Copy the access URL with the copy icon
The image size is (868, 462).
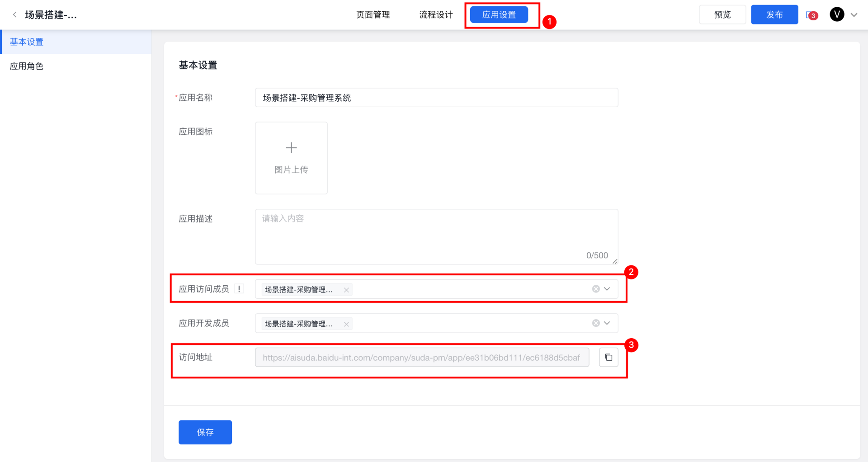click(609, 358)
